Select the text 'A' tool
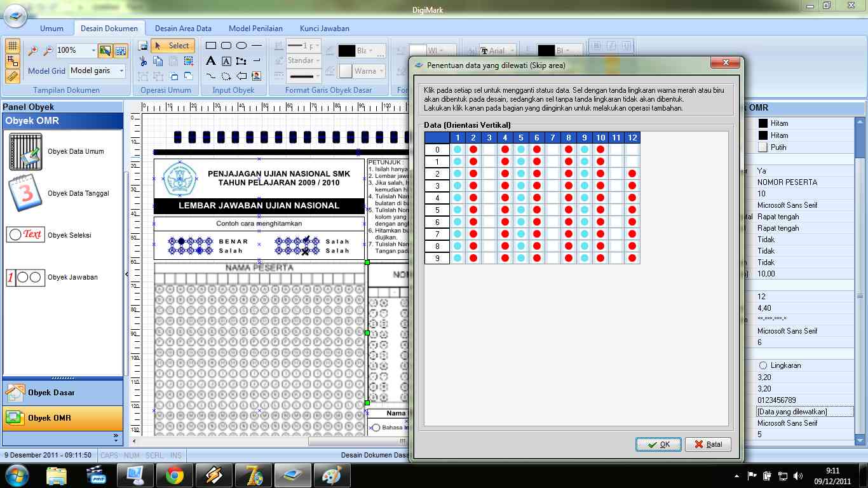The image size is (868, 488). [x=211, y=61]
